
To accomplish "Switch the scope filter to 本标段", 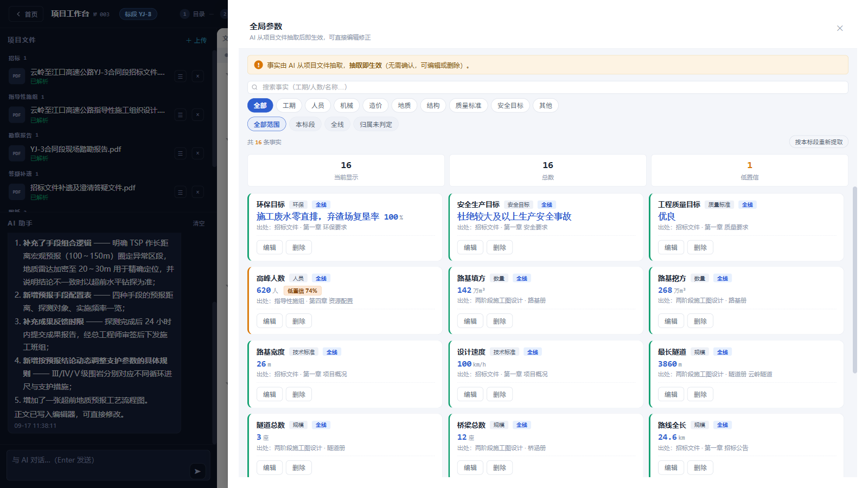I will (305, 124).
